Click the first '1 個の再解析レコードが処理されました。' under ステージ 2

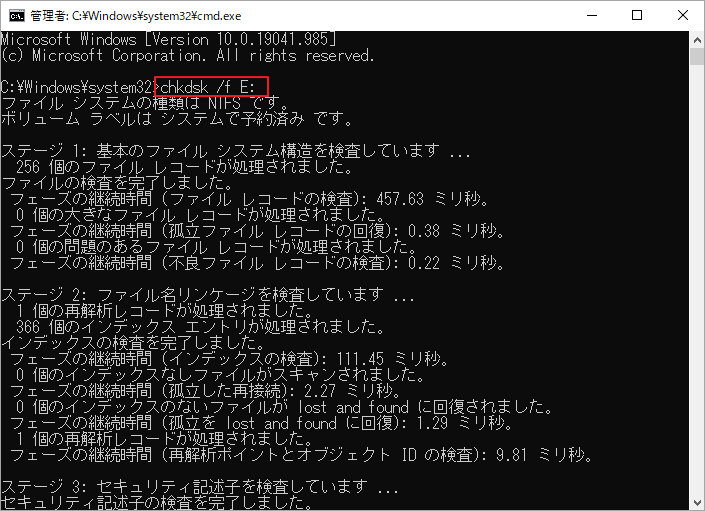click(165, 311)
